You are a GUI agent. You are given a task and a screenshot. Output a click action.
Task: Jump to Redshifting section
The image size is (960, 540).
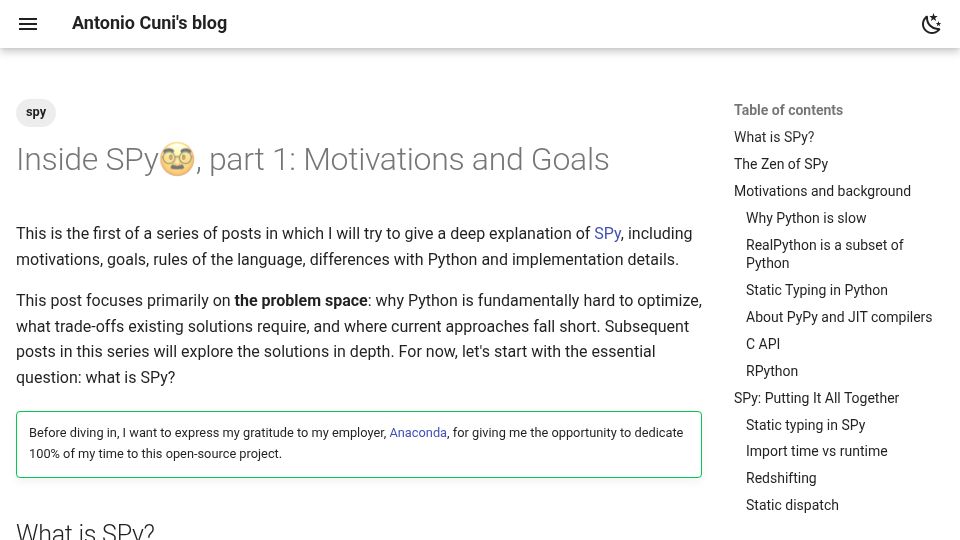click(x=781, y=478)
